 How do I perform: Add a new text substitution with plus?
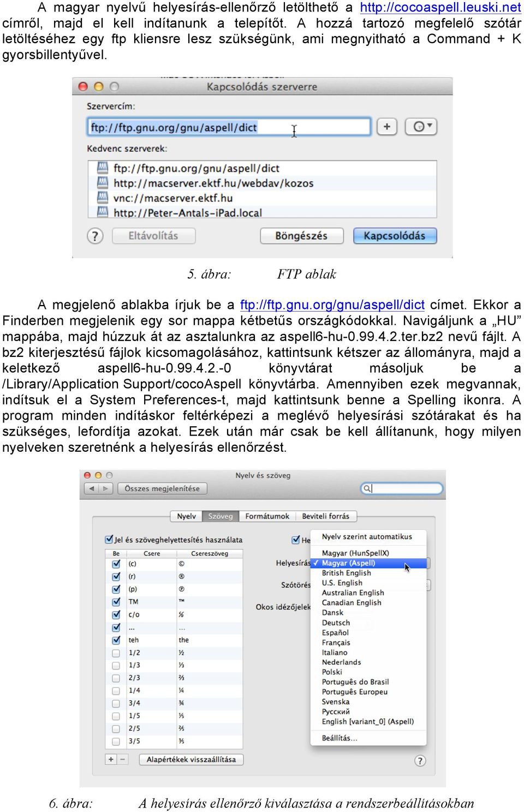coord(111,759)
